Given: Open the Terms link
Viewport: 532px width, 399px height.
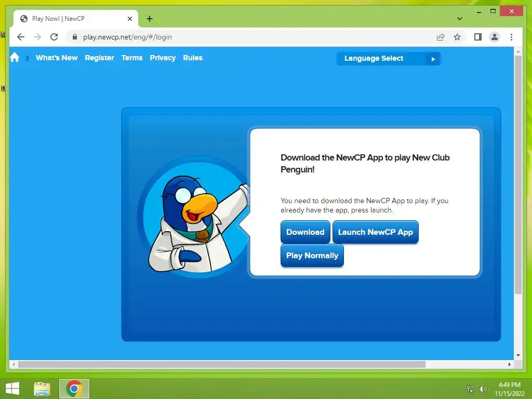Looking at the screenshot, I should (x=132, y=58).
